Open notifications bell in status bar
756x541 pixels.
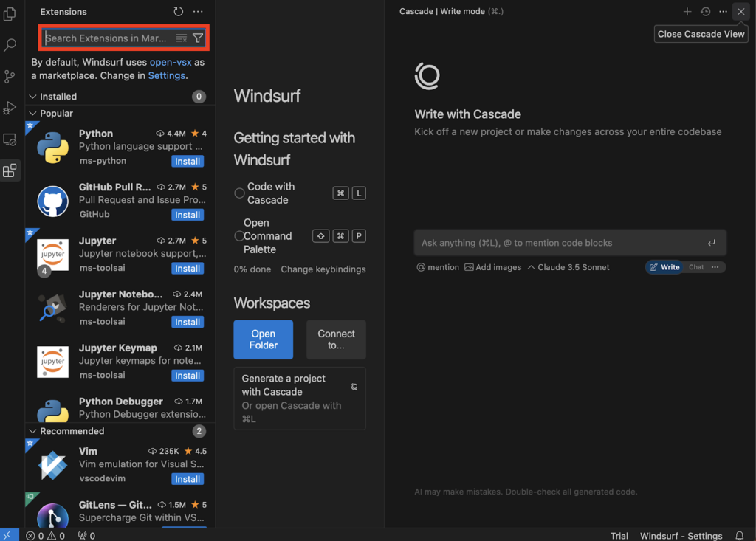pyautogui.click(x=740, y=536)
